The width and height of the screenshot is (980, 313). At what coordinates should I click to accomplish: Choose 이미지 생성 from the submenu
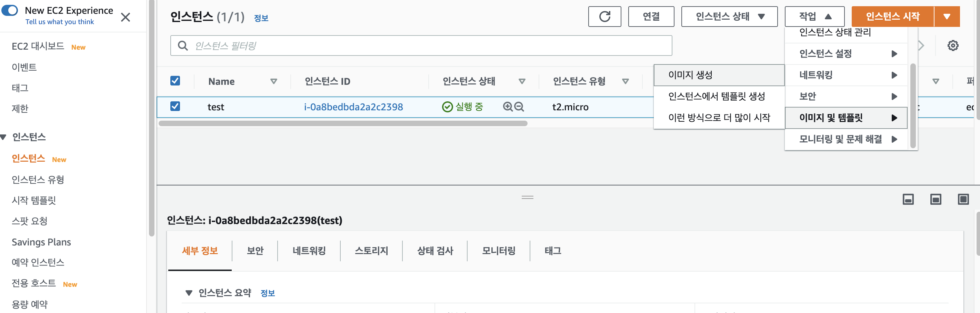(719, 75)
